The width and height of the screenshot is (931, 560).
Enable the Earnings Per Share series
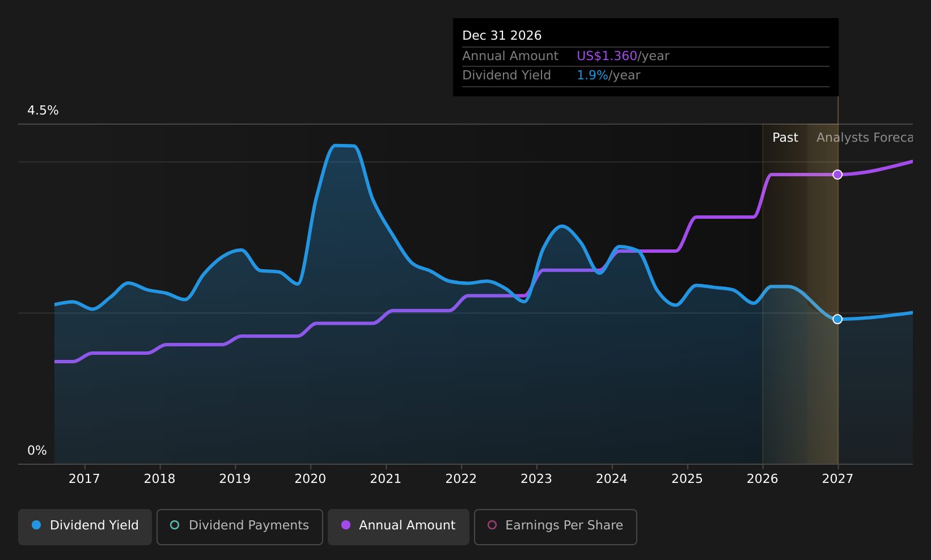click(556, 527)
